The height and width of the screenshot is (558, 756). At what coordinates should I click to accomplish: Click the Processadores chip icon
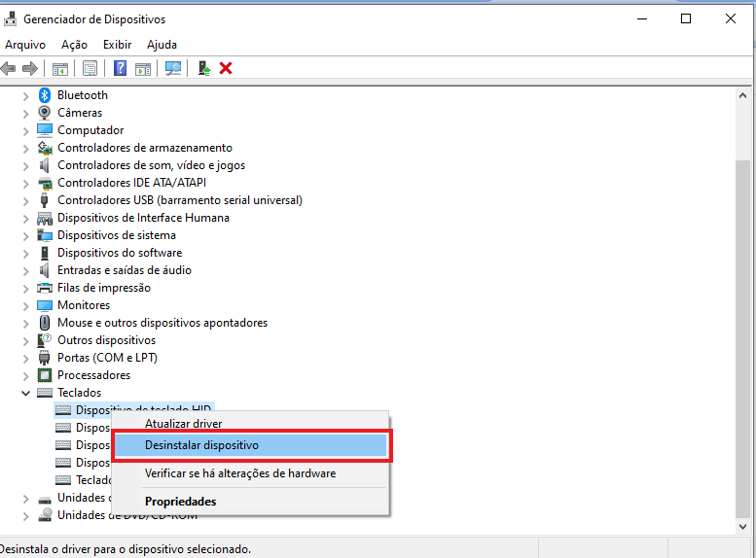[x=45, y=375]
